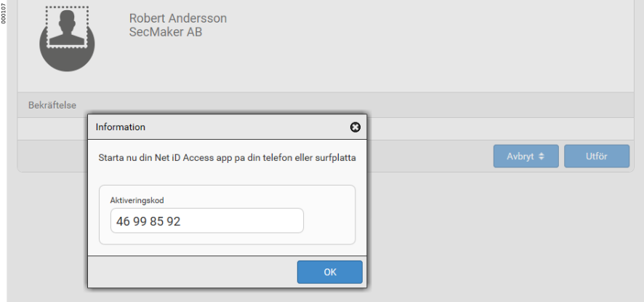Image resolution: width=644 pixels, height=302 pixels.
Task: Close the Information dialog with the X icon
Action: (x=355, y=127)
